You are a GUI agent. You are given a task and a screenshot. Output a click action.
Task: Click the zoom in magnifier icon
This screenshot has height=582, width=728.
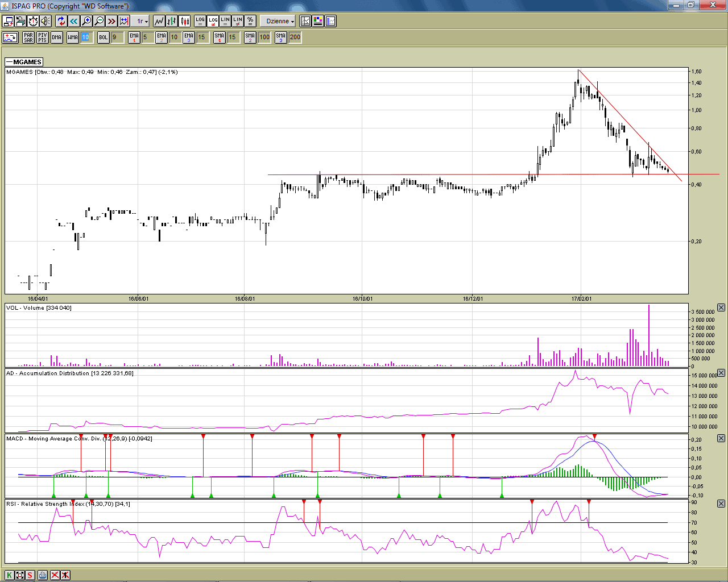click(86, 21)
